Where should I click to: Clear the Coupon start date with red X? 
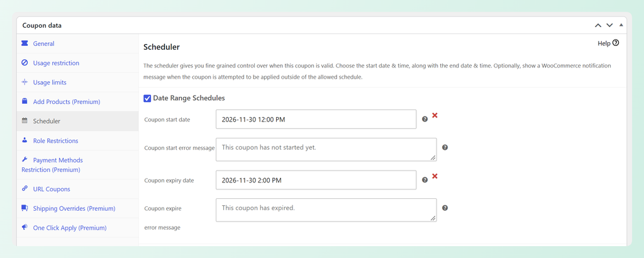coord(435,115)
